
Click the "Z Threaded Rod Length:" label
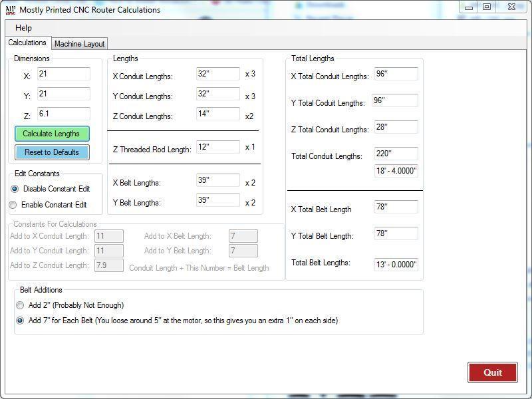pyautogui.click(x=152, y=150)
